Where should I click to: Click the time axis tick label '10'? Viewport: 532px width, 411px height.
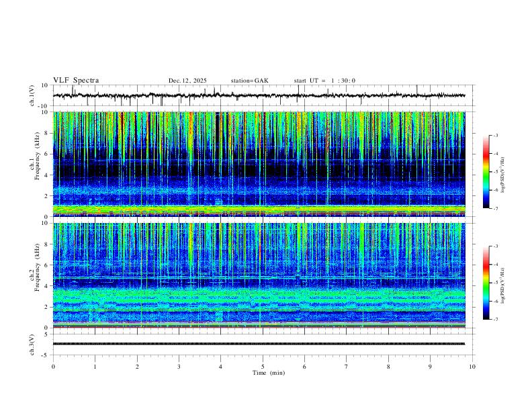pos(472,367)
